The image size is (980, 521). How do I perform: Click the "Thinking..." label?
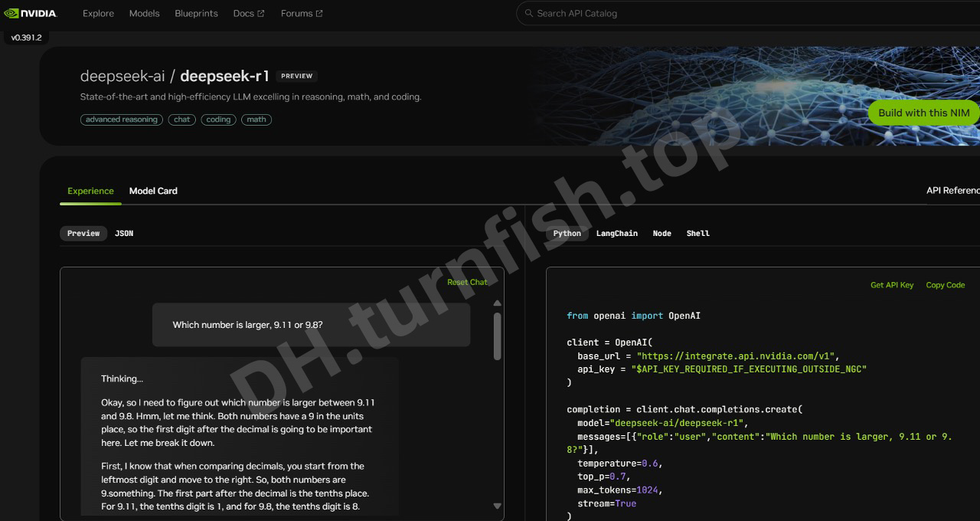coord(122,378)
